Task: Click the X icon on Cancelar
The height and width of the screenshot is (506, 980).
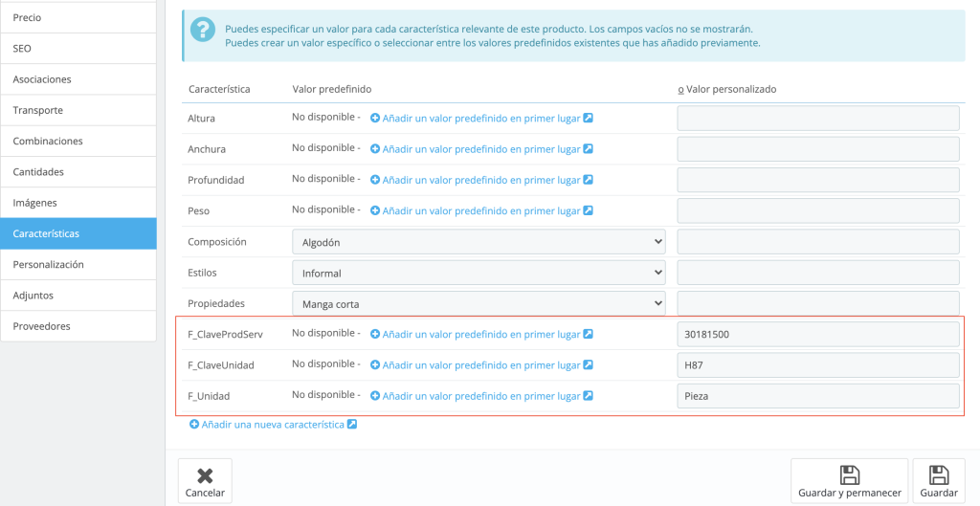Action: point(205,476)
